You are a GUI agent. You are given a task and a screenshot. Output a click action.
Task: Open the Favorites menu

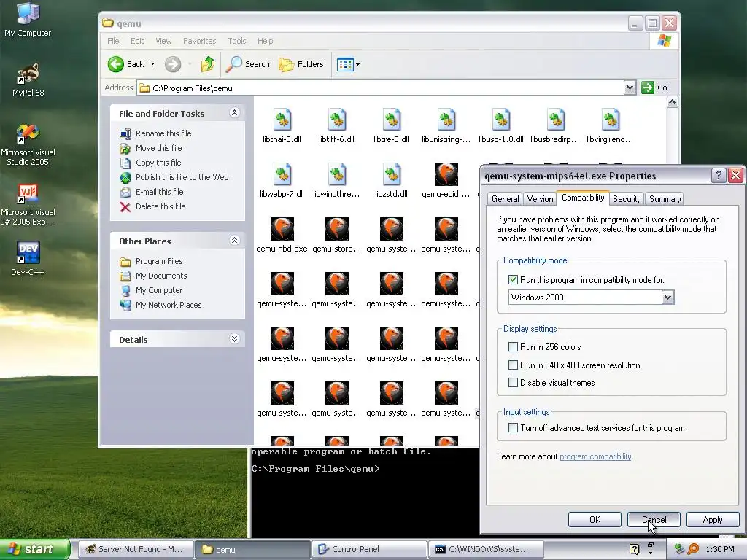pyautogui.click(x=200, y=41)
